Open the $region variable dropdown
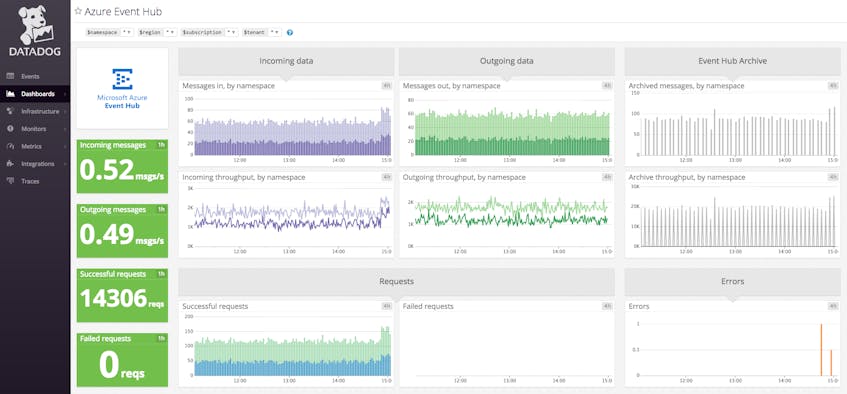 170,32
